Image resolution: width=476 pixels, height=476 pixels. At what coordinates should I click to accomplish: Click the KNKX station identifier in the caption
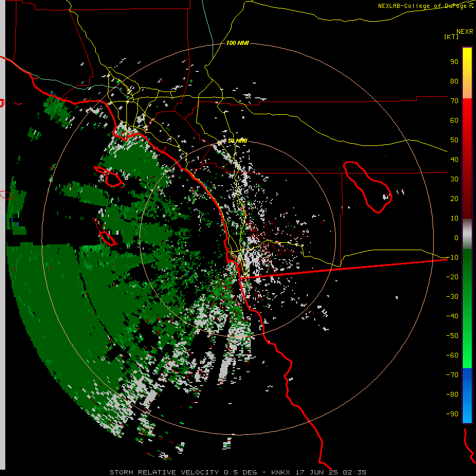[x=281, y=472]
